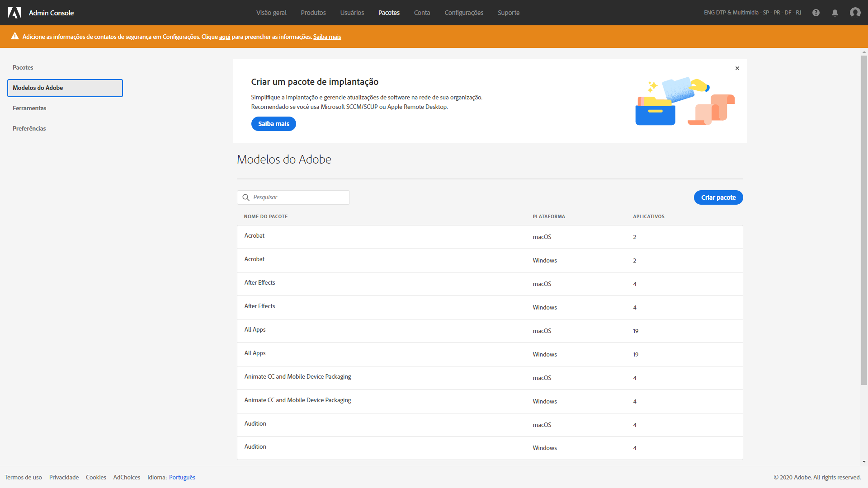Image resolution: width=868 pixels, height=488 pixels.
Task: Open the help question mark icon
Action: click(x=816, y=13)
